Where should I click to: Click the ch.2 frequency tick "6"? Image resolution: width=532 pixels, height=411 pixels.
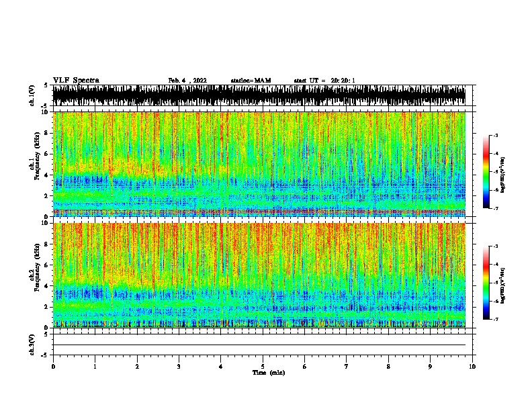click(46, 265)
